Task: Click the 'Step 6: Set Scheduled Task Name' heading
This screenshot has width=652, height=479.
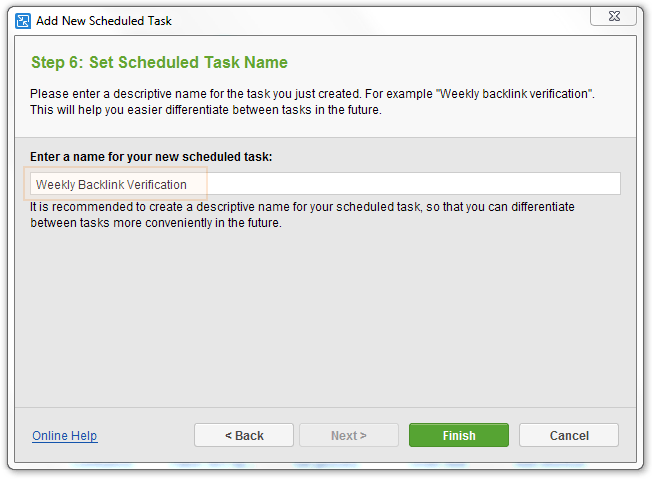Action: (x=159, y=62)
